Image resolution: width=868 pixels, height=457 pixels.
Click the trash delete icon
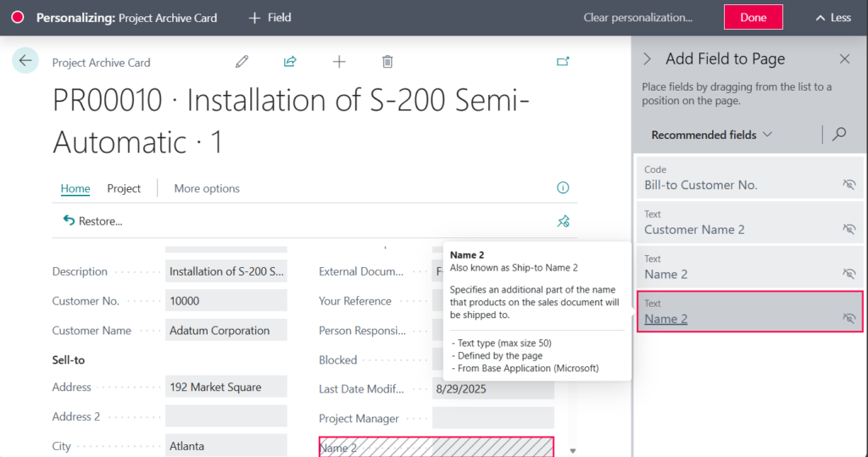coord(387,61)
